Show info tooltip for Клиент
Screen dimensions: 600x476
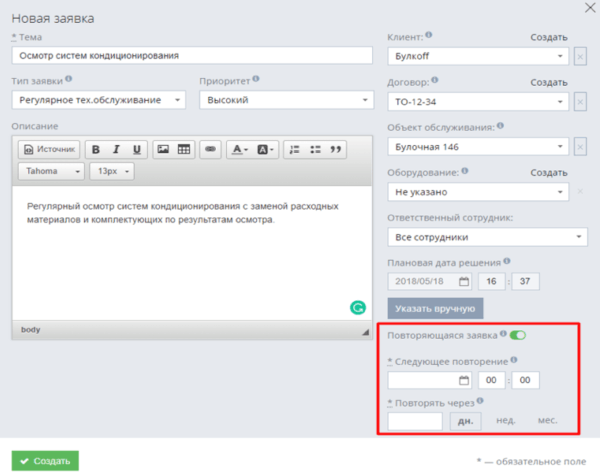click(429, 35)
